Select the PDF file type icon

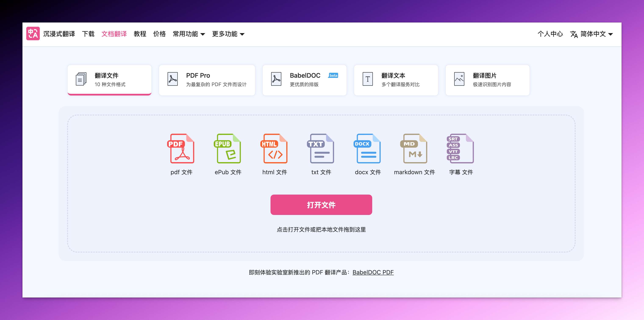(181, 149)
